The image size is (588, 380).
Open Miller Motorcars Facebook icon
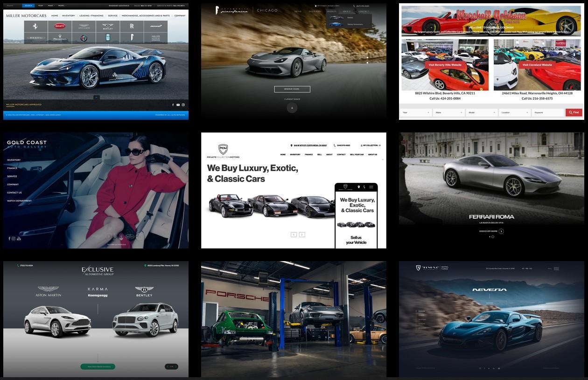tap(173, 105)
